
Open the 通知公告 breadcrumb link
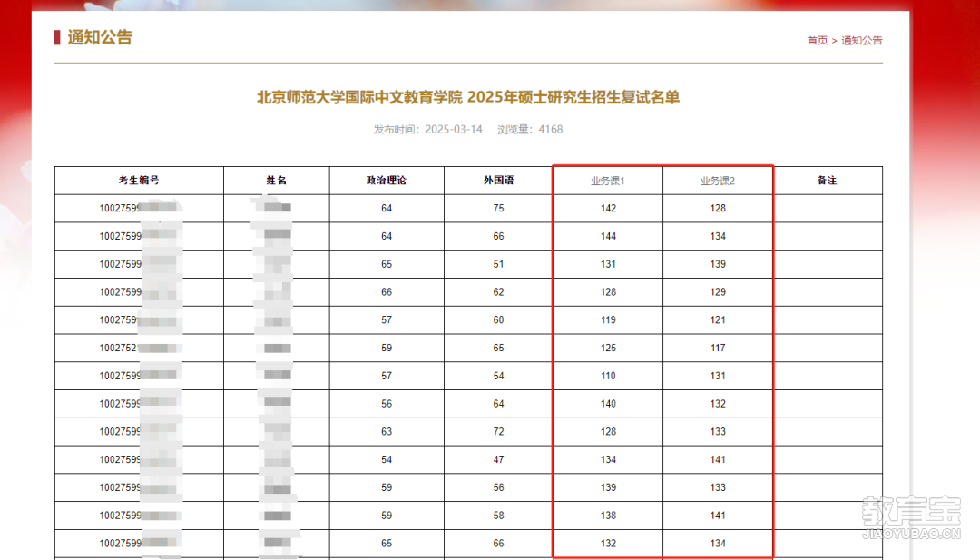(x=862, y=41)
